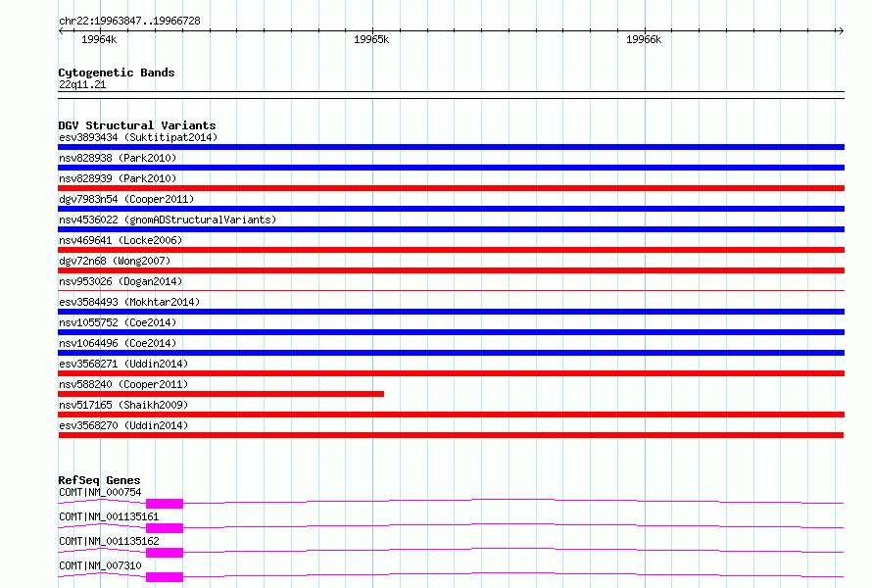The height and width of the screenshot is (588, 872).
Task: Click nsv4536022 (gnomADStructuralVariants) label
Action: coord(168,220)
